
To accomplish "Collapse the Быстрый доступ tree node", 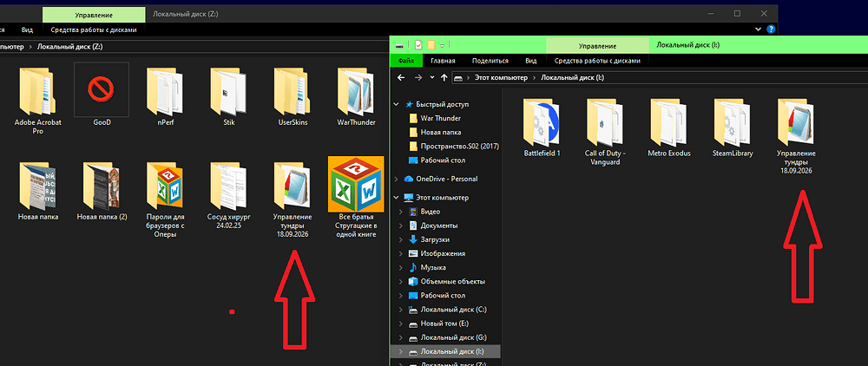I will pyautogui.click(x=395, y=104).
